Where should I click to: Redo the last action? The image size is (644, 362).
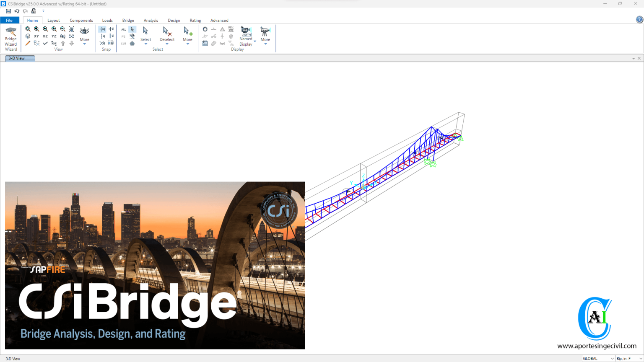pyautogui.click(x=25, y=11)
